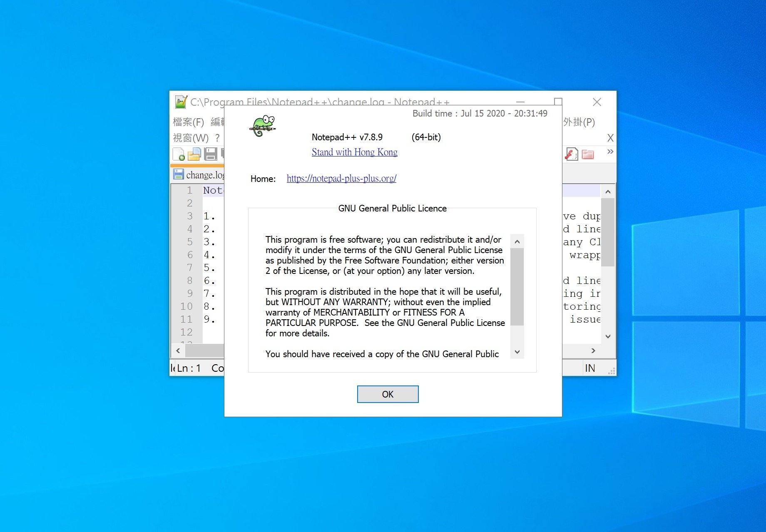
Task: Click the (64-bit) label
Action: (x=426, y=137)
